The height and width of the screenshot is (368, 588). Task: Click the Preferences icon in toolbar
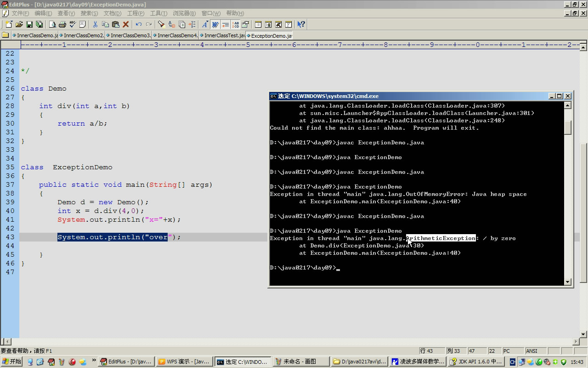point(245,24)
